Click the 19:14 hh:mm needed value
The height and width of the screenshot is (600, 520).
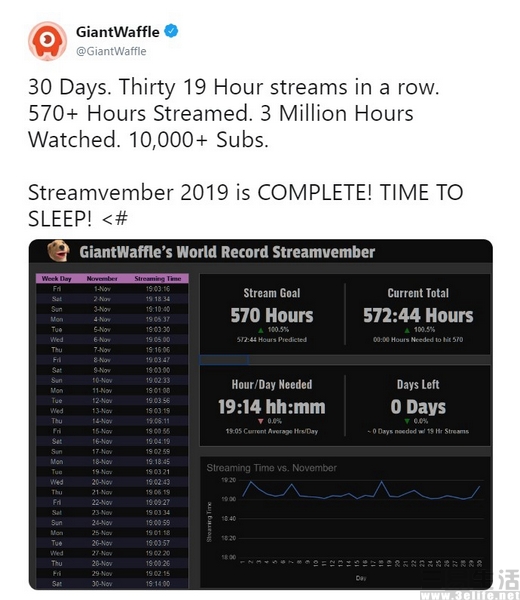[272, 407]
